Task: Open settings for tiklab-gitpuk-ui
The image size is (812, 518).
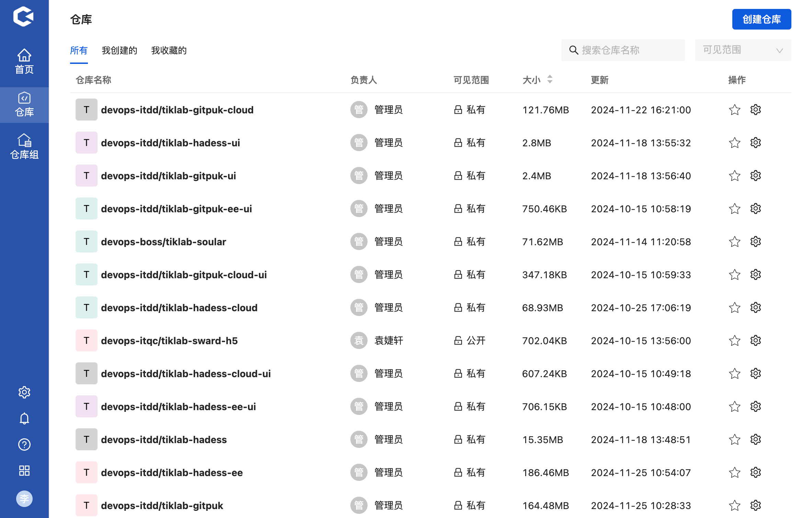Action: 756,176
